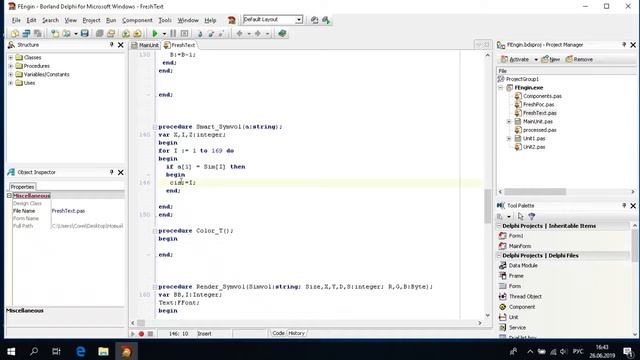Open the Project menu
640x360 pixels.
91,20
